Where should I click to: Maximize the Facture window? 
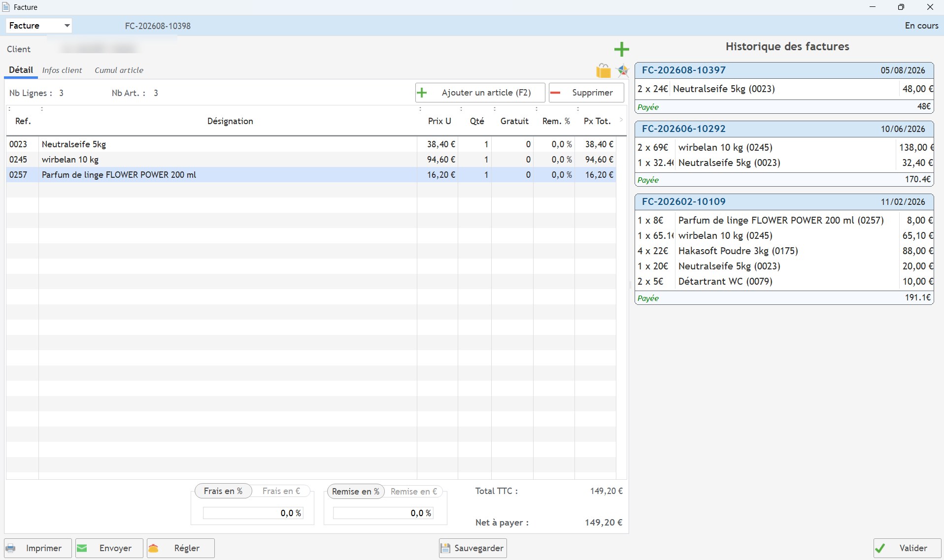[x=901, y=7]
